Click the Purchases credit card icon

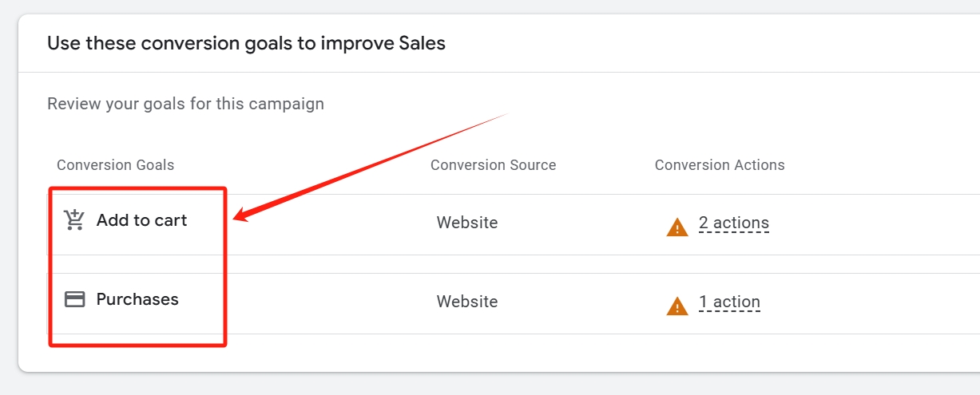(74, 299)
